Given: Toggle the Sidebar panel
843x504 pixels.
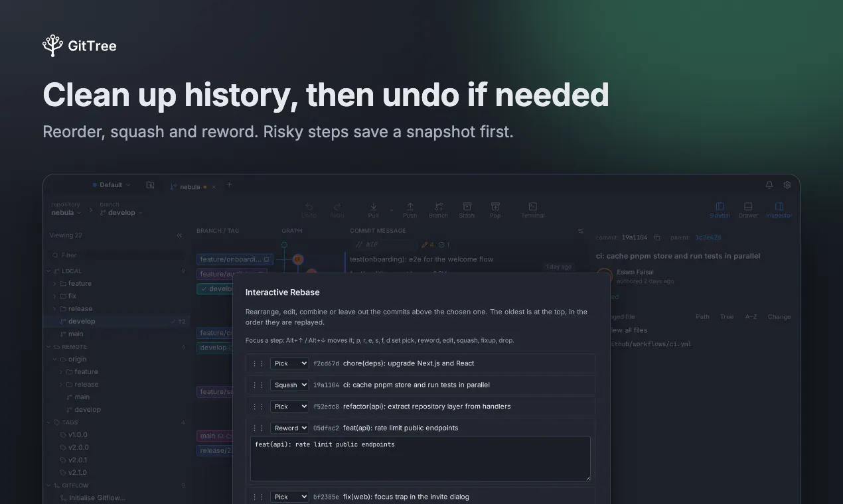Looking at the screenshot, I should coord(720,210).
